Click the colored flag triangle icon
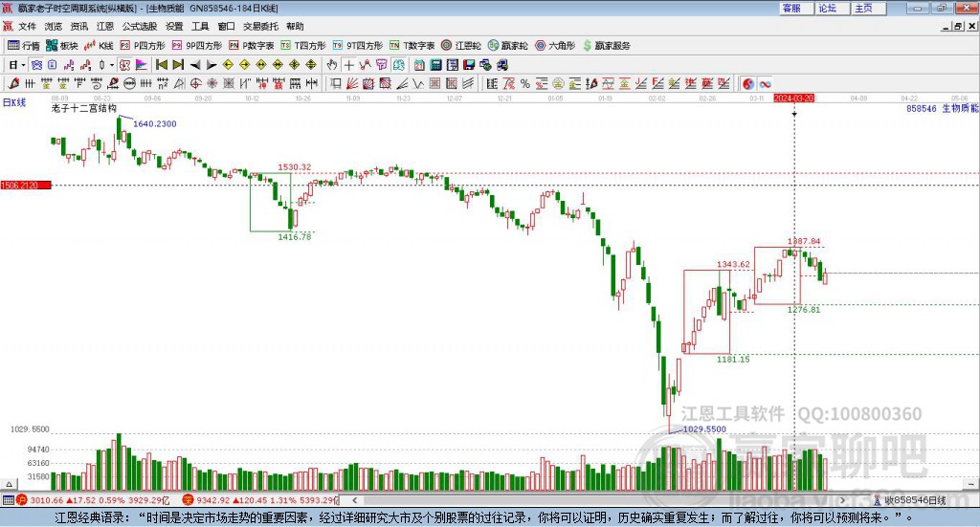Screen dimensions: 980x527 [x=142, y=65]
